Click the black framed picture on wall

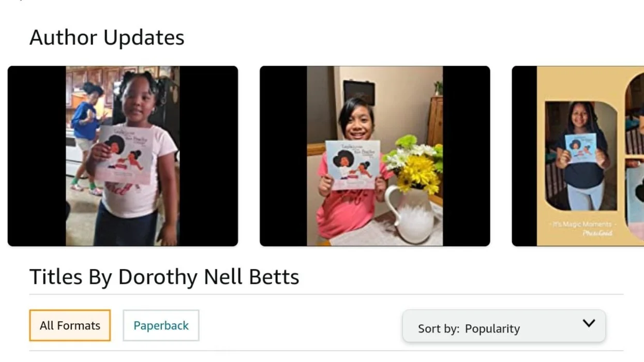click(360, 92)
